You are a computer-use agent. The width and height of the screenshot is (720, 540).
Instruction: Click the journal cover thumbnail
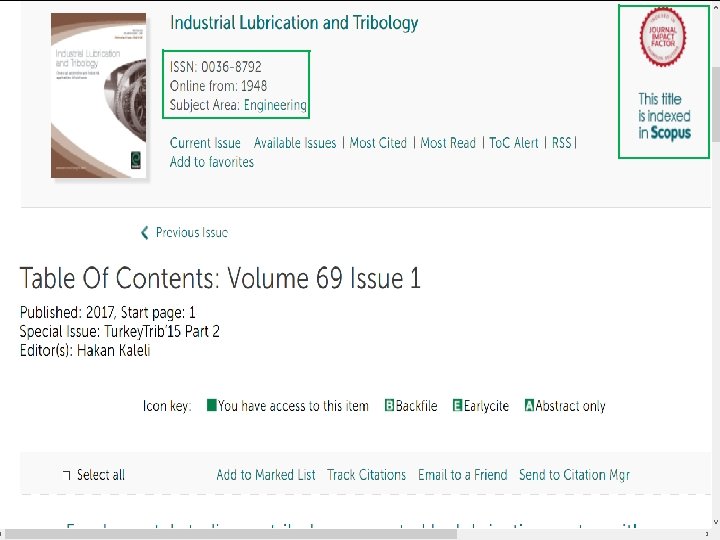[98, 95]
